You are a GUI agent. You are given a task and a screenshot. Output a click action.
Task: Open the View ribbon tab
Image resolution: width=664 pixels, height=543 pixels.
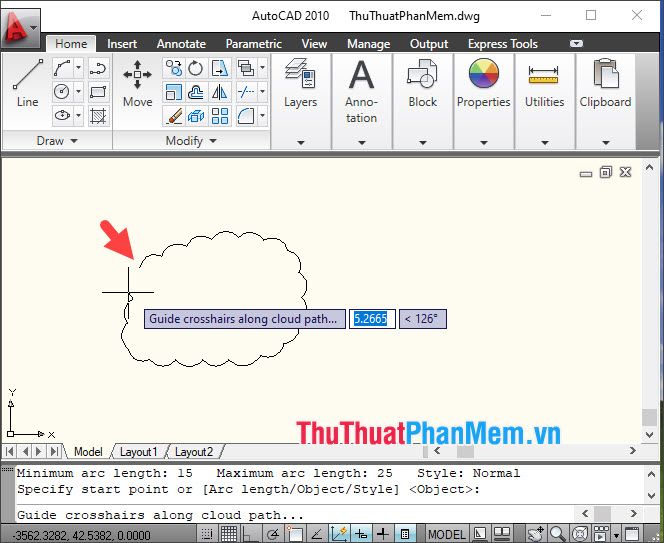tap(314, 44)
